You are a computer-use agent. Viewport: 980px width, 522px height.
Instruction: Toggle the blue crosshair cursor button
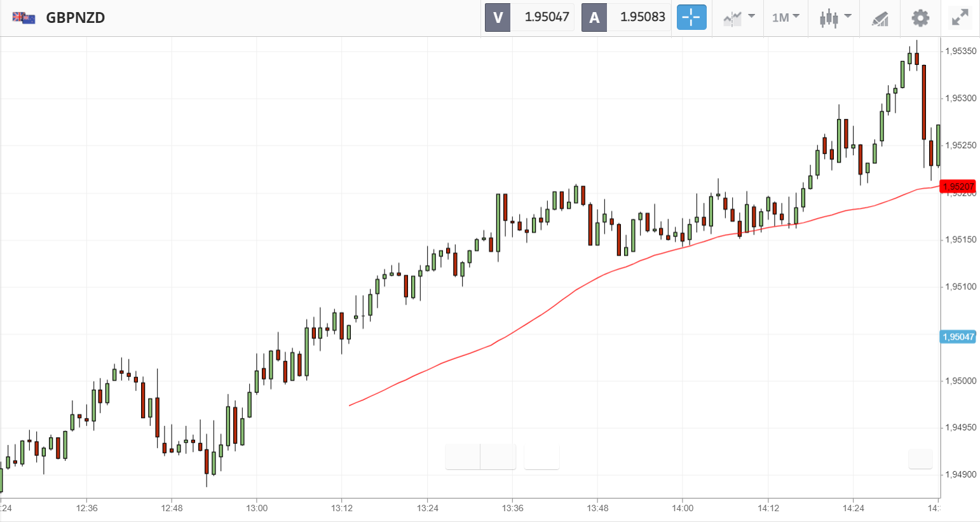coord(691,17)
